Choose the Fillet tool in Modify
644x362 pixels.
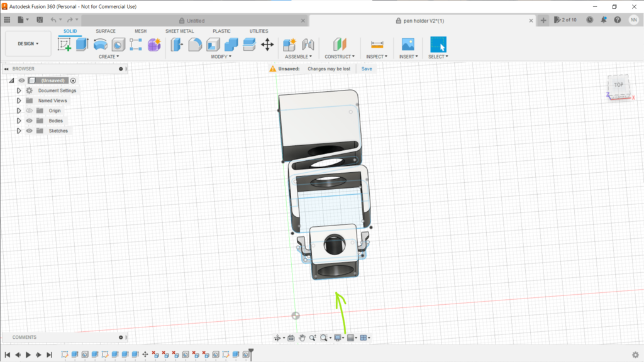coord(195,45)
